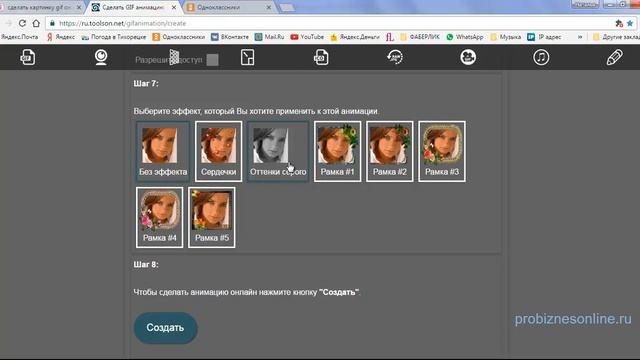
Task: Open the IP адрес bookmark
Action: click(544, 37)
